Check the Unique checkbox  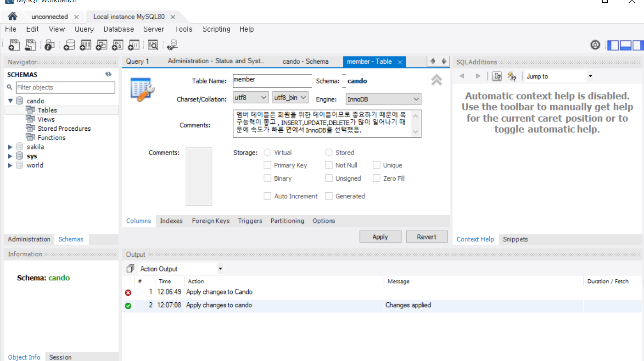click(x=376, y=165)
